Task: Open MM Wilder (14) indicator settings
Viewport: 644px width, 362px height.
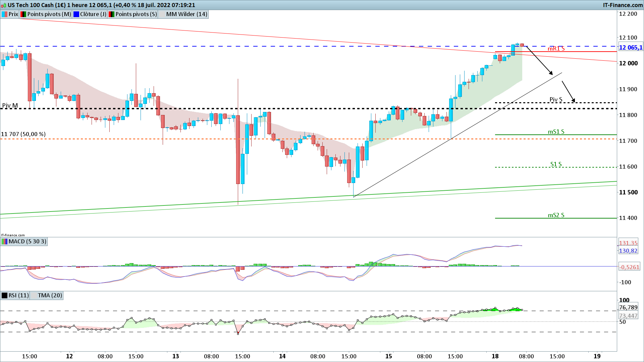Action: click(x=186, y=14)
